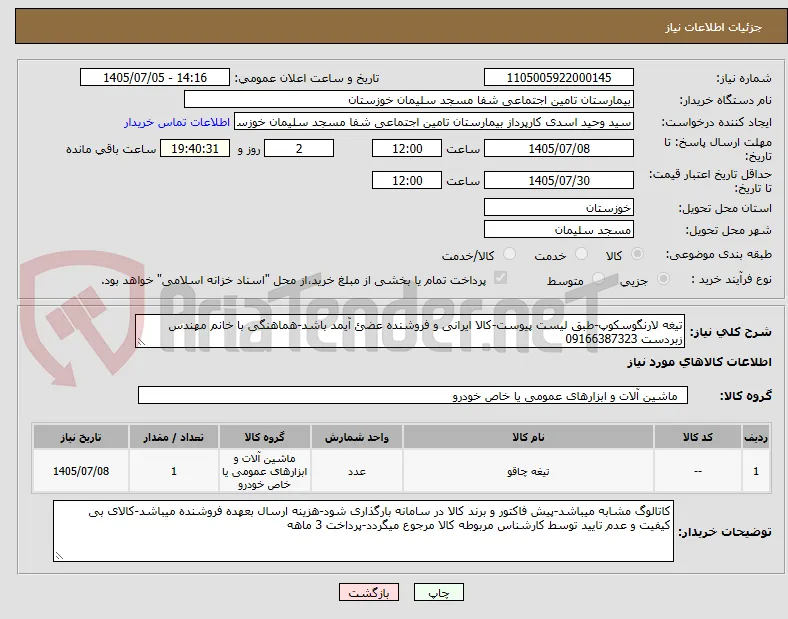The image size is (788, 619).
Task: Click the request creator name field
Action: click(434, 122)
